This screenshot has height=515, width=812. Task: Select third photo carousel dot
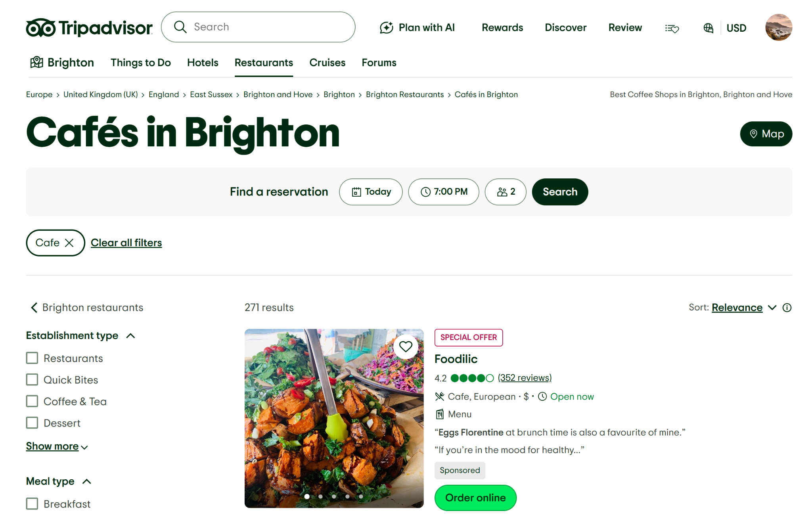334,496
